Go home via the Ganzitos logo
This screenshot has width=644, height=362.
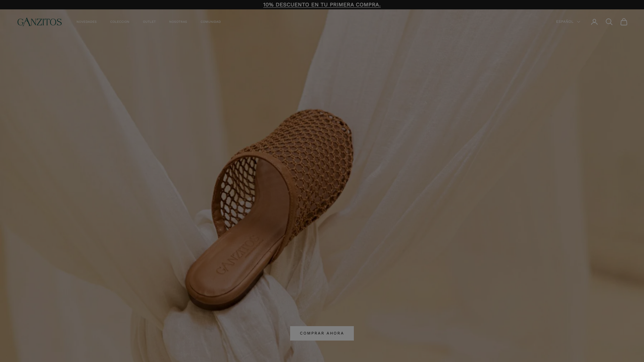point(40,22)
